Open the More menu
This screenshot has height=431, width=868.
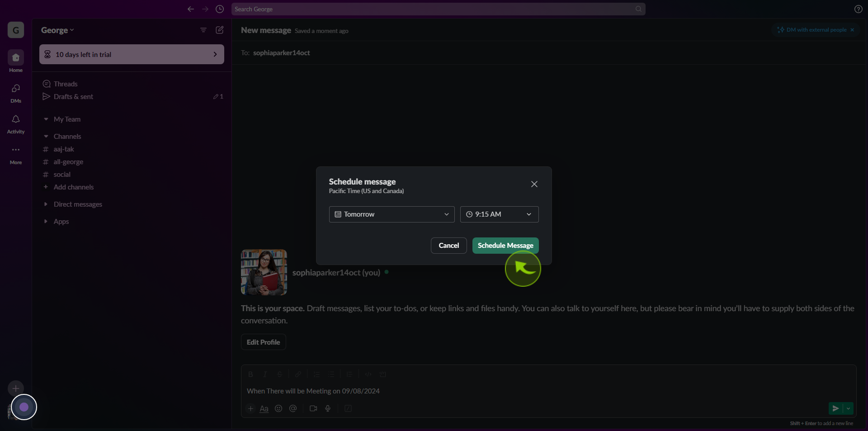click(x=16, y=155)
